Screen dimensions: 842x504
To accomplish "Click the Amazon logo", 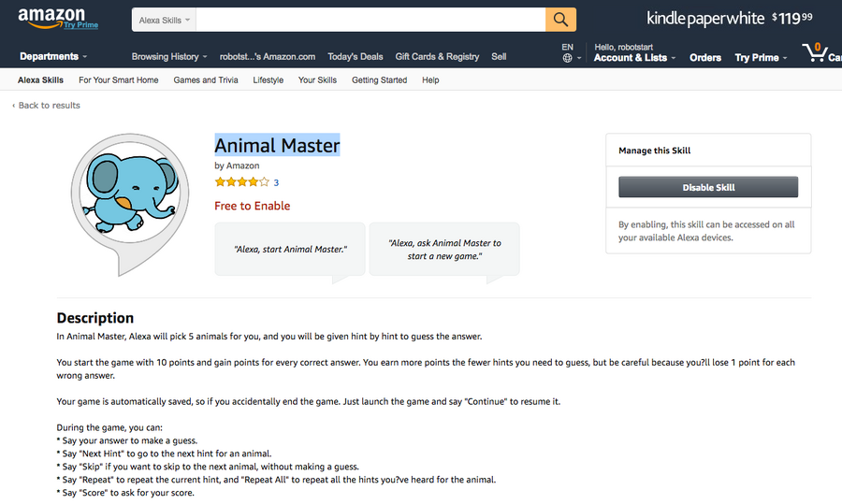I will click(51, 18).
